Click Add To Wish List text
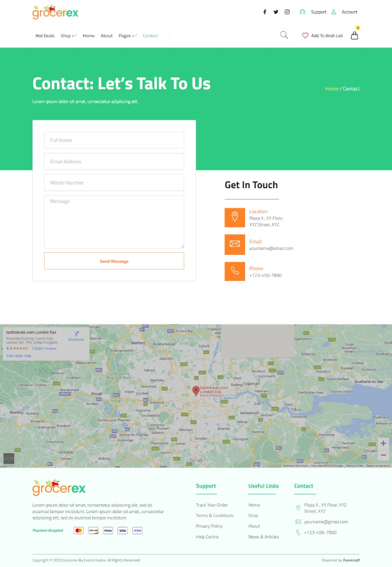 tap(327, 36)
